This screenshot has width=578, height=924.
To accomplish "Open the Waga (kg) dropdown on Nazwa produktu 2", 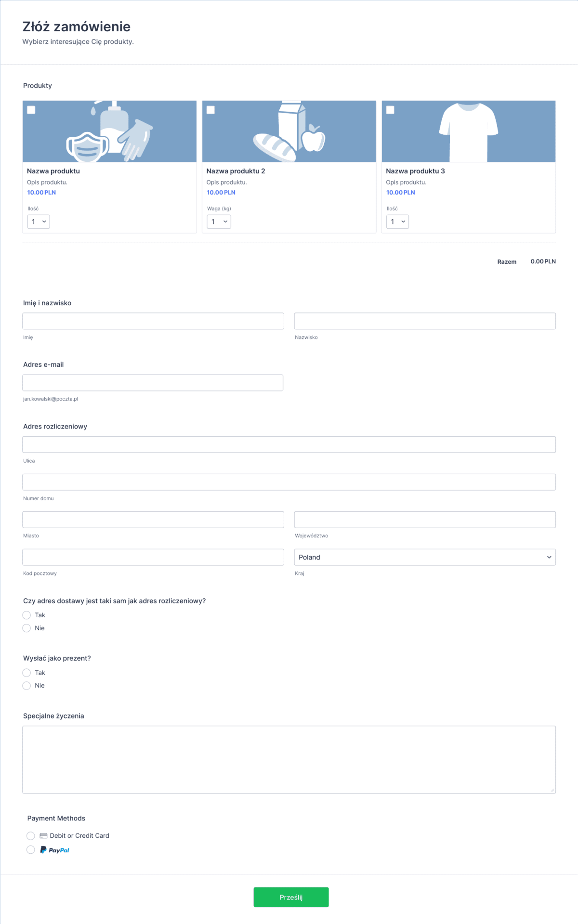I will [218, 221].
